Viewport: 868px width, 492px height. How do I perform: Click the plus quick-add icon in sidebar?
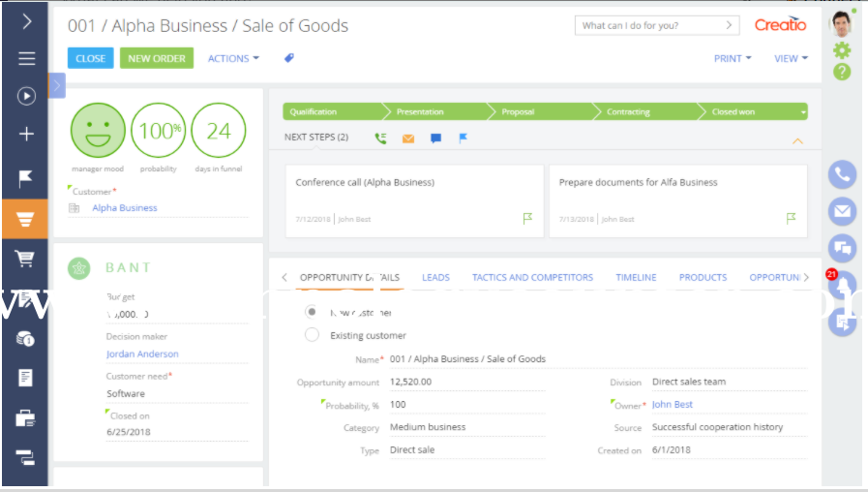[26, 134]
